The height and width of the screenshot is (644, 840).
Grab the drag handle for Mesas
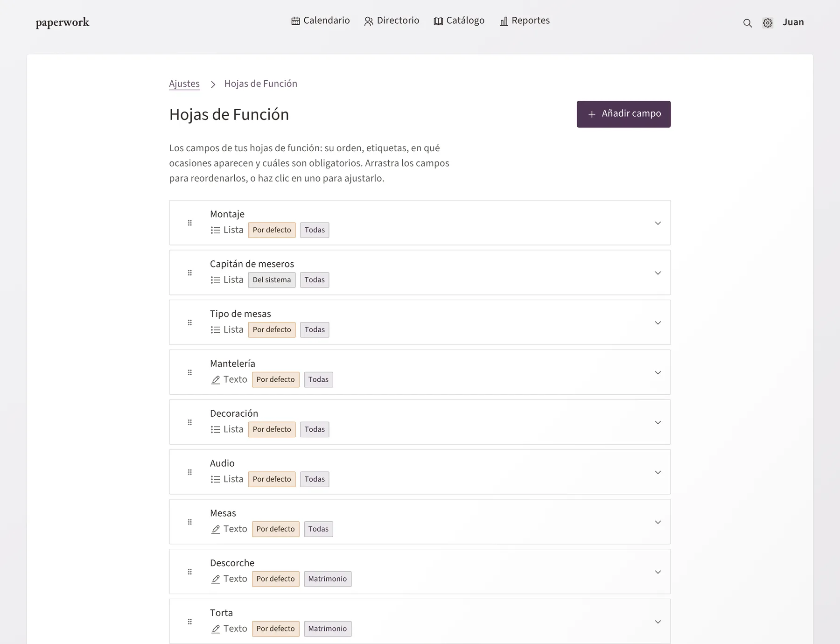190,522
